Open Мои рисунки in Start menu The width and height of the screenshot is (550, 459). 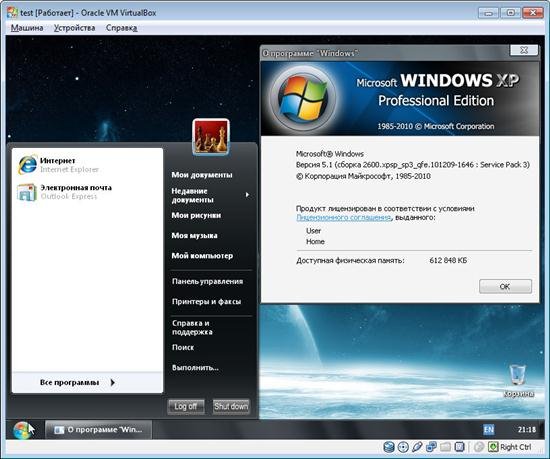click(196, 215)
